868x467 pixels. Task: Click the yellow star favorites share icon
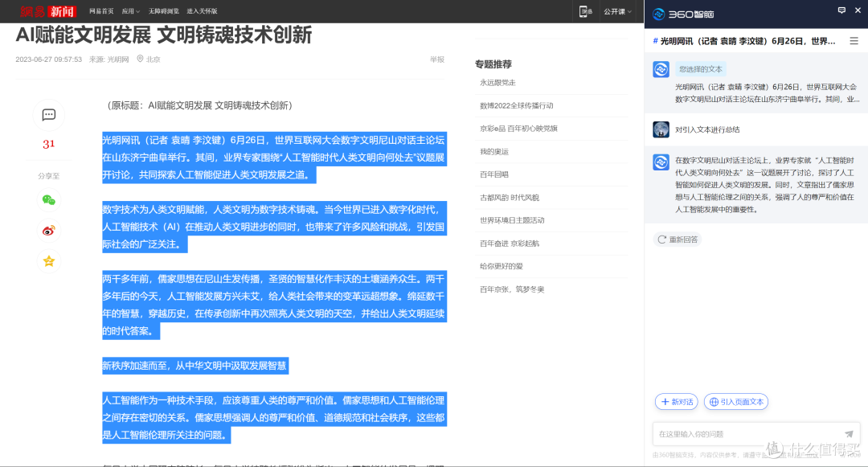(49, 260)
